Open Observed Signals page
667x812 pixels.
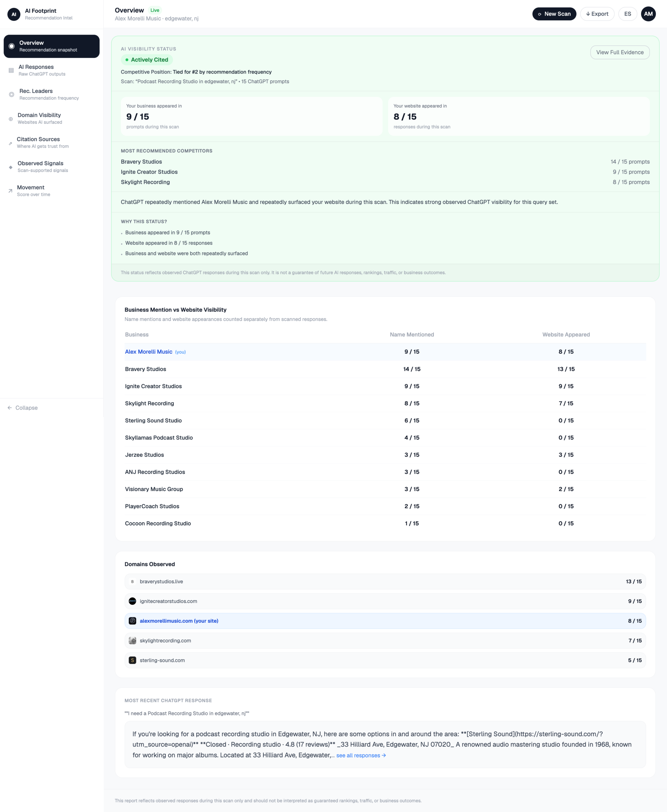[x=51, y=167]
